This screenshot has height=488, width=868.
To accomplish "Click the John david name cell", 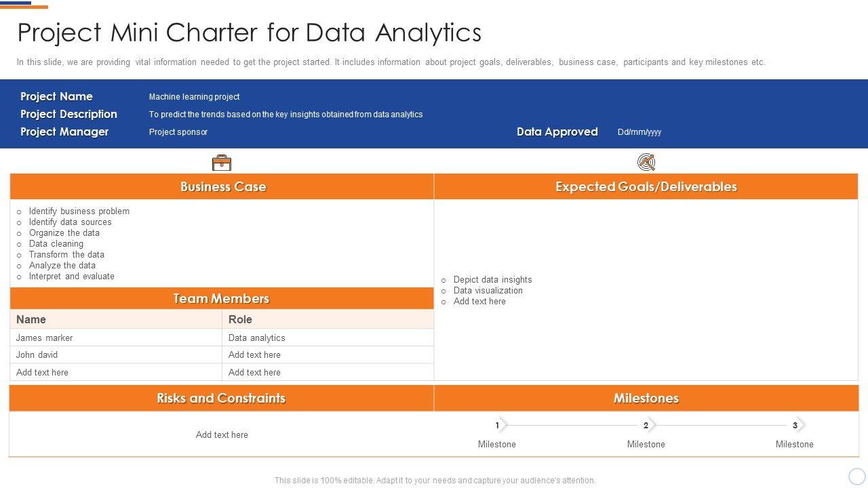I will [x=37, y=354].
